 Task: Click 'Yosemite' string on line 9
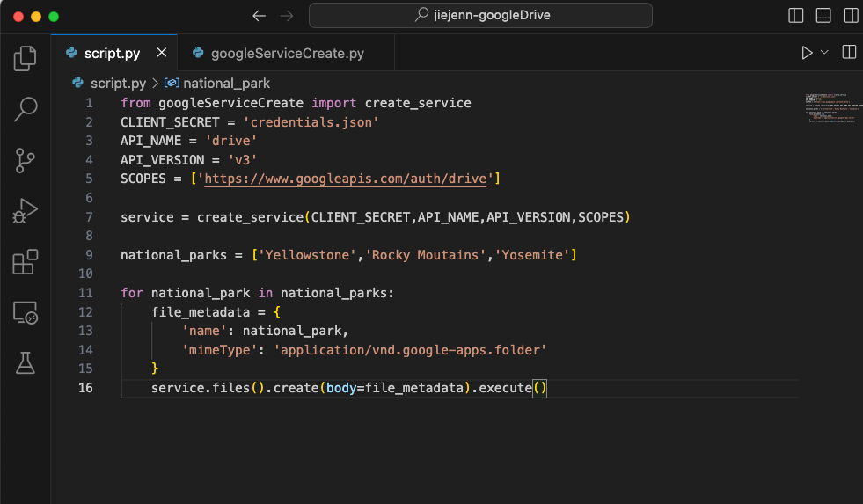[532, 255]
